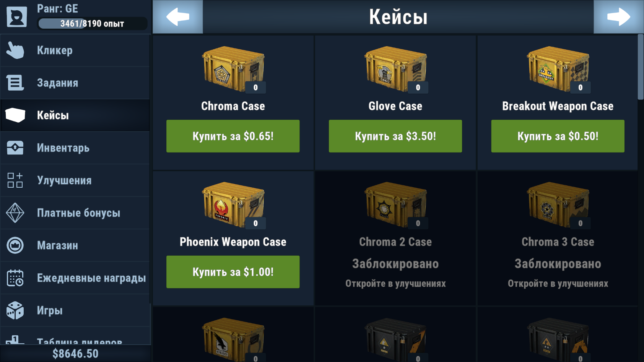
Task: Open Платные бонусы diamond icon
Action: 15,213
